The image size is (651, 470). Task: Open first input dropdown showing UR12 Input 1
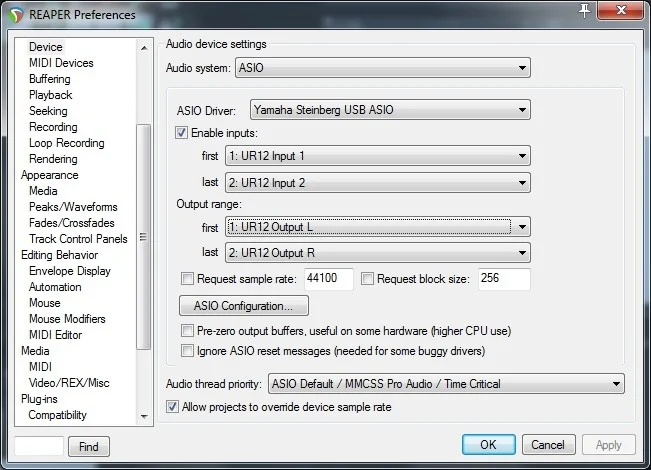[378, 156]
